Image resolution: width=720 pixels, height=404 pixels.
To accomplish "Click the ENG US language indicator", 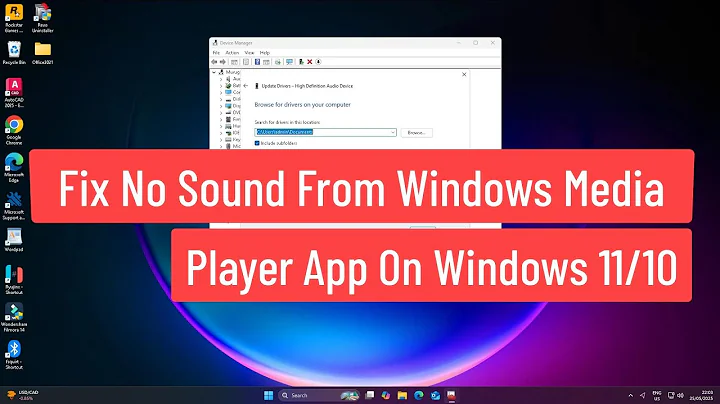I will coord(657,396).
